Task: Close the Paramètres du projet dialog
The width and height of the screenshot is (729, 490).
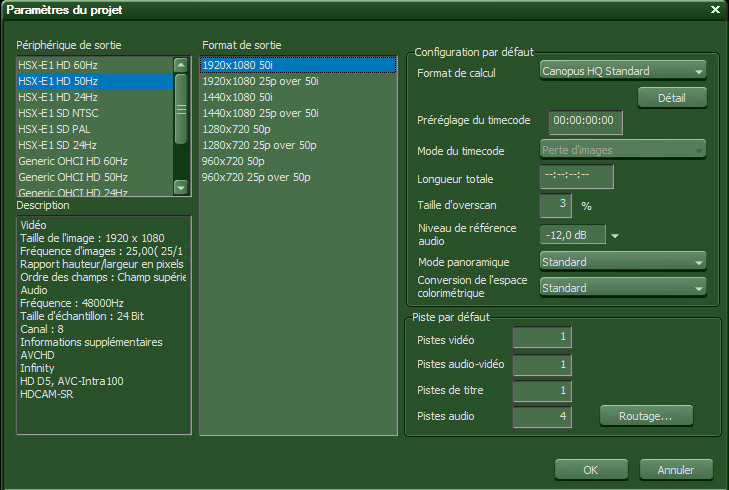Action: [x=716, y=9]
